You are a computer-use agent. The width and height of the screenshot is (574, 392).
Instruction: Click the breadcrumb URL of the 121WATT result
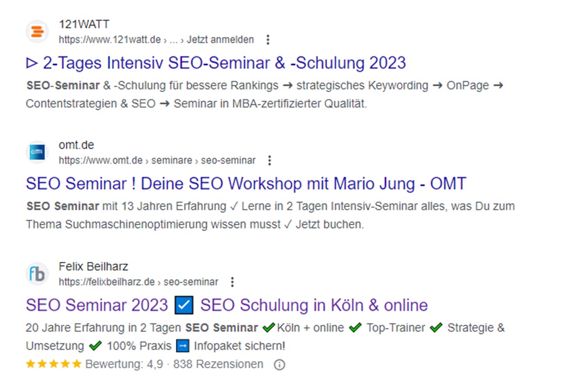(x=157, y=39)
